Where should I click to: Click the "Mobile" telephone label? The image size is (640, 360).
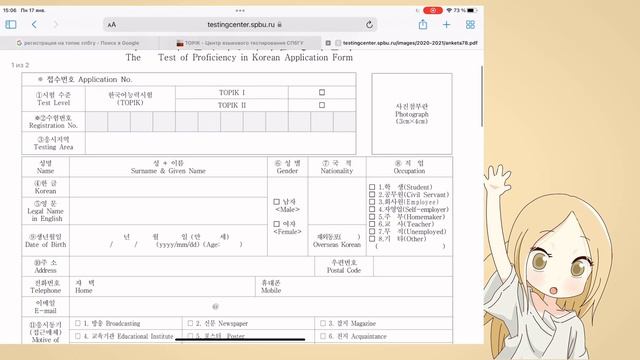click(271, 290)
